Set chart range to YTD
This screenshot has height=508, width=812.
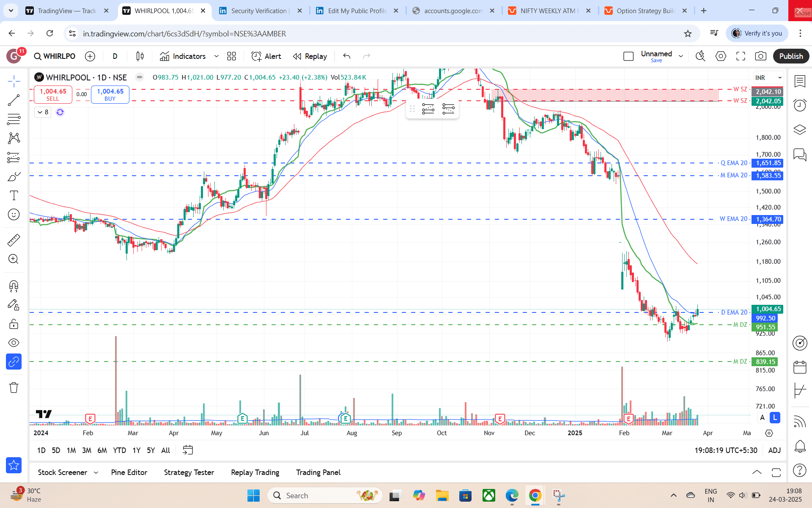pos(119,450)
